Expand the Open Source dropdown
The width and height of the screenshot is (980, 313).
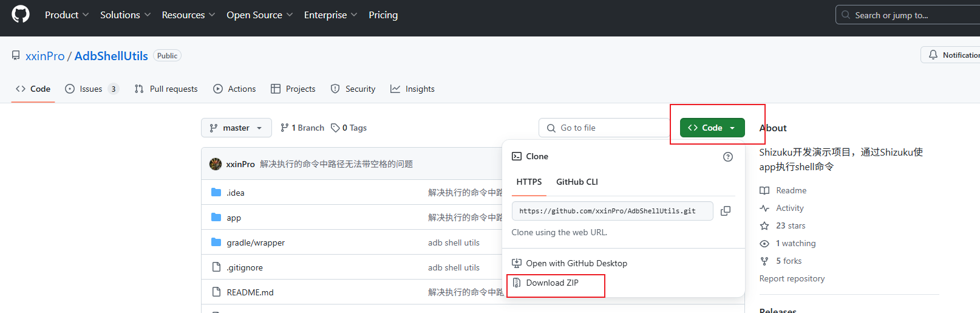coord(260,15)
